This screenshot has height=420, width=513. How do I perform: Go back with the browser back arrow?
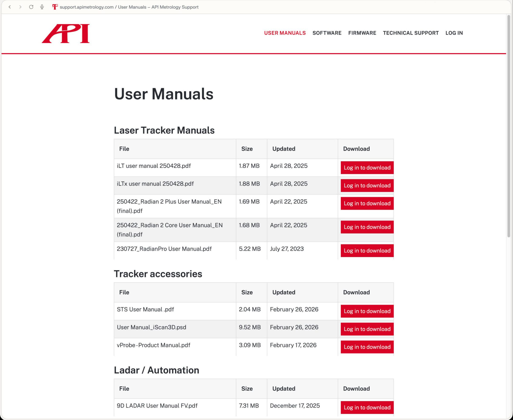pyautogui.click(x=10, y=7)
